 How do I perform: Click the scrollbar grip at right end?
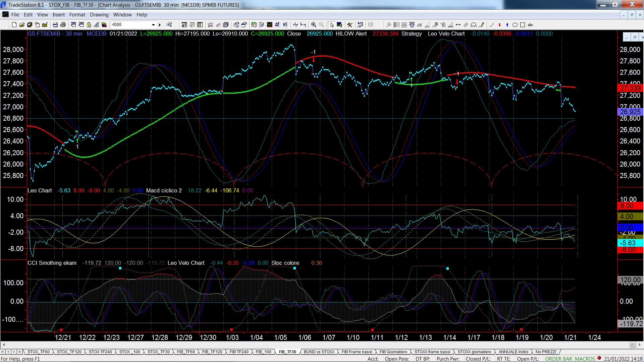(632, 345)
